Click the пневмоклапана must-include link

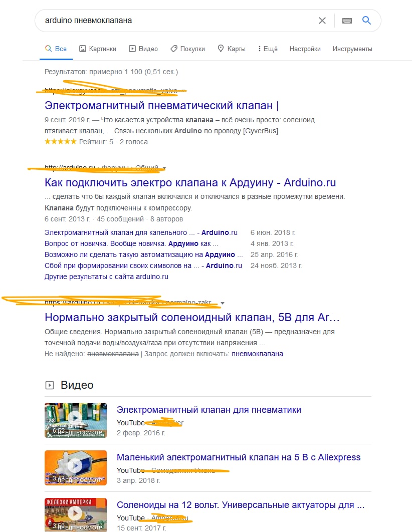click(257, 354)
